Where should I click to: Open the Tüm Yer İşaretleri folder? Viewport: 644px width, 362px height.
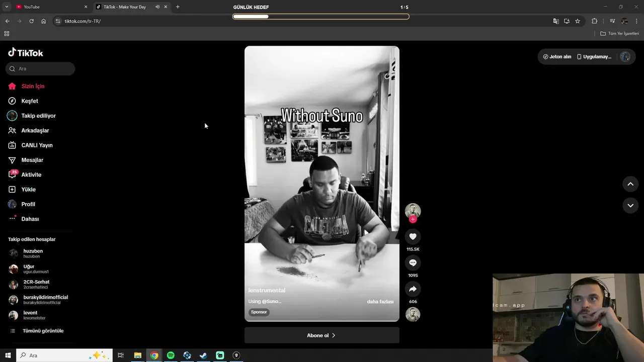pos(620,34)
